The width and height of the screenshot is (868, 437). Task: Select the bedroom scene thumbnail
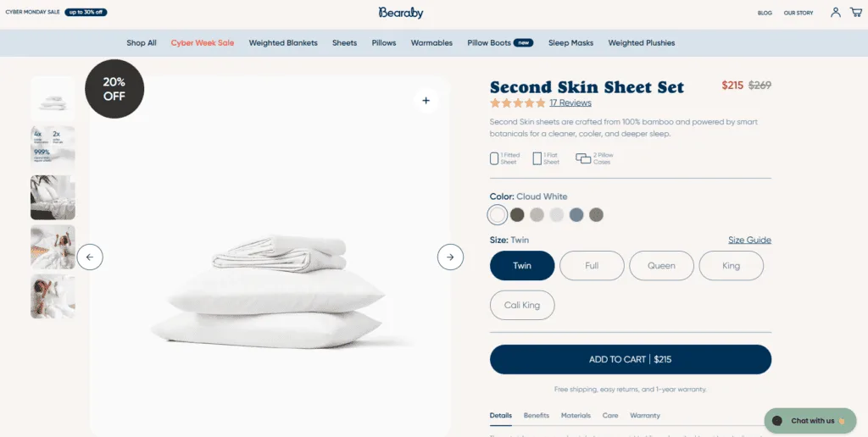pyautogui.click(x=53, y=197)
